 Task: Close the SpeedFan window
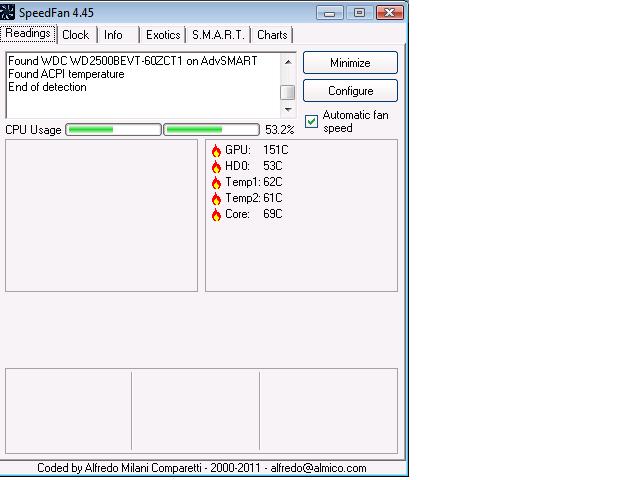[x=390, y=13]
